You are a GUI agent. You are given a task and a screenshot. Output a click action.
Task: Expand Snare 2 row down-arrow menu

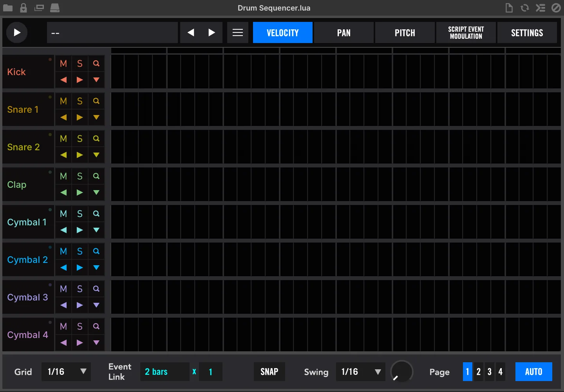click(x=96, y=155)
